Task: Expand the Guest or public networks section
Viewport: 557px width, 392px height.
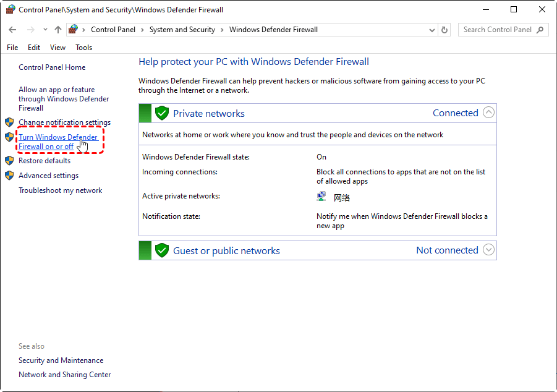Action: [x=488, y=250]
